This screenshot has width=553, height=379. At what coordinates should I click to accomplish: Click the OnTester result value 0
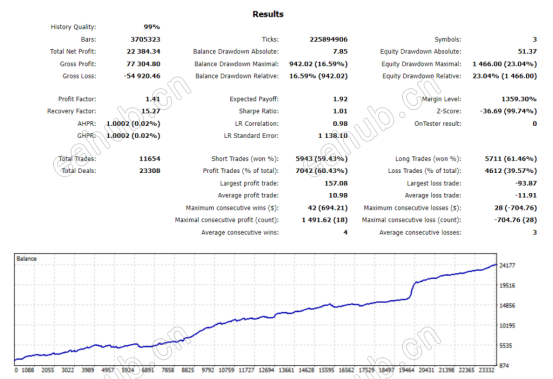pyautogui.click(x=535, y=123)
